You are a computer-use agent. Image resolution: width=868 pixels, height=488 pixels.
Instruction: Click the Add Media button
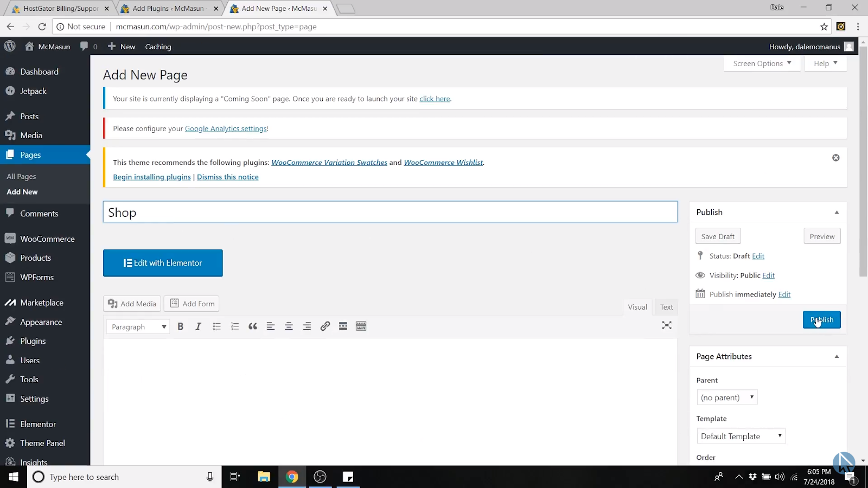(x=132, y=304)
